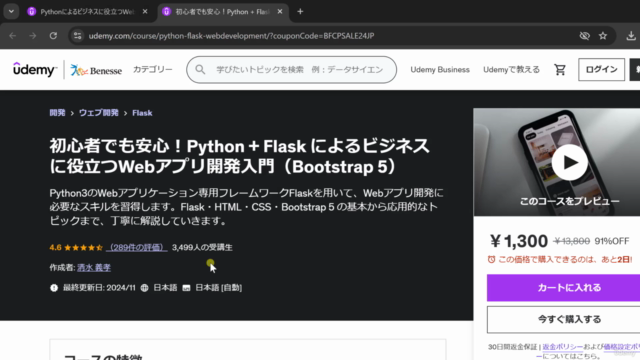The image size is (640, 360).
Task: Click the closed caption icon beside 日本語 [自動]
Action: point(186,288)
